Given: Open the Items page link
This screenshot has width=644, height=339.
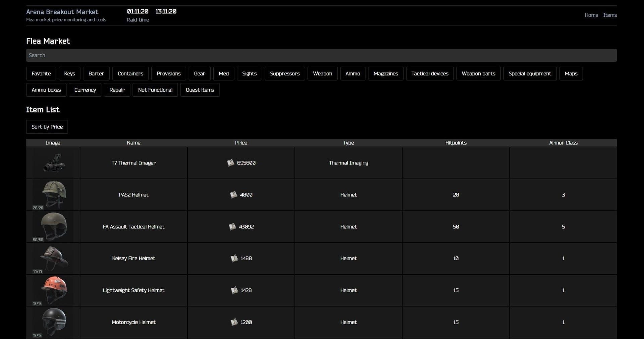Looking at the screenshot, I should 610,15.
